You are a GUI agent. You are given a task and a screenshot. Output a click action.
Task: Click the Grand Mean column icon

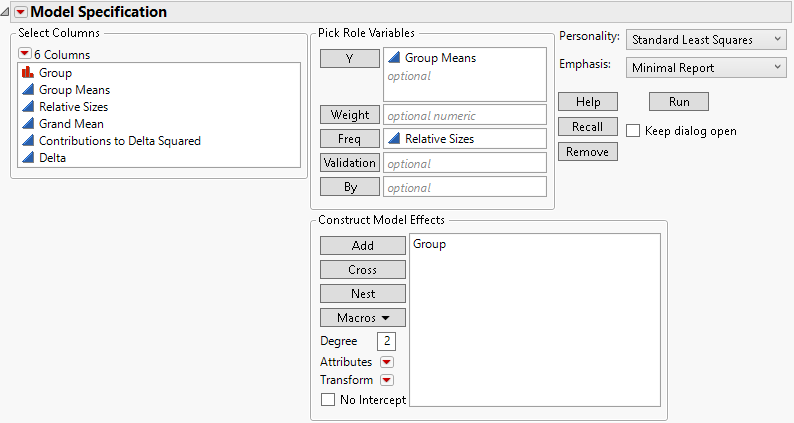click(x=27, y=124)
